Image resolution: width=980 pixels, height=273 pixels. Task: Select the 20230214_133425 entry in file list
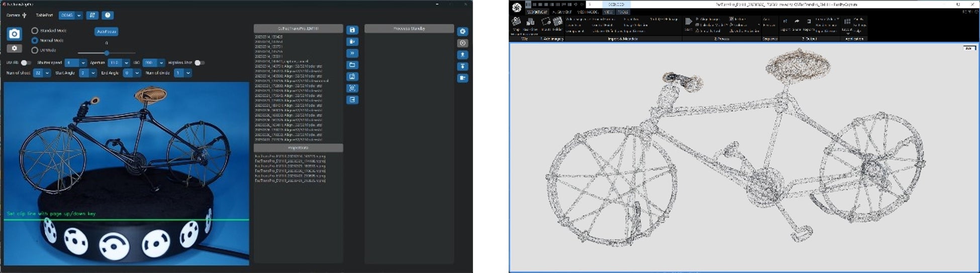pyautogui.click(x=269, y=37)
